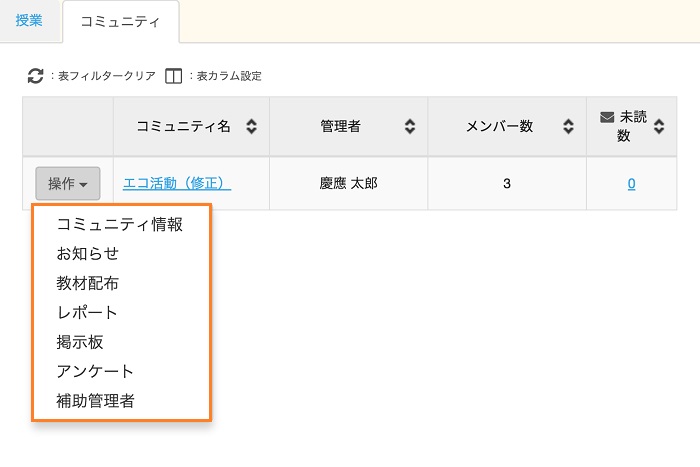Screen dimensions: 700x467
Task: Sort by コミュニティ名 using sort arrows
Action: [x=252, y=126]
